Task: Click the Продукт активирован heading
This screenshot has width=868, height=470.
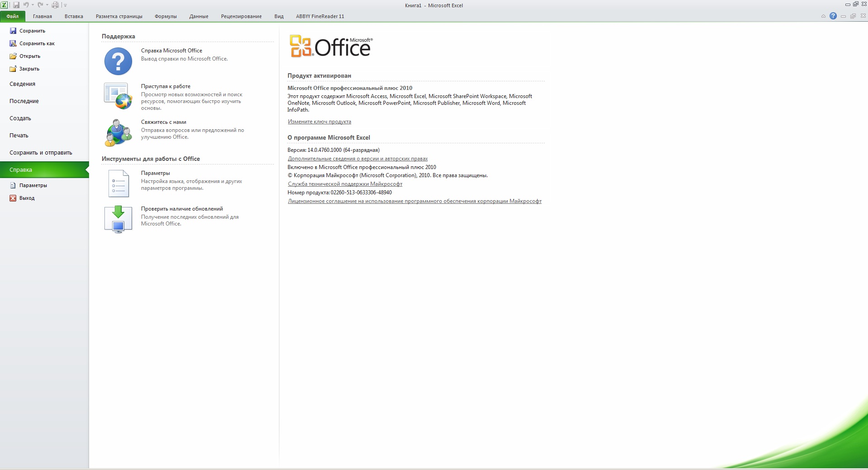Action: [319, 75]
